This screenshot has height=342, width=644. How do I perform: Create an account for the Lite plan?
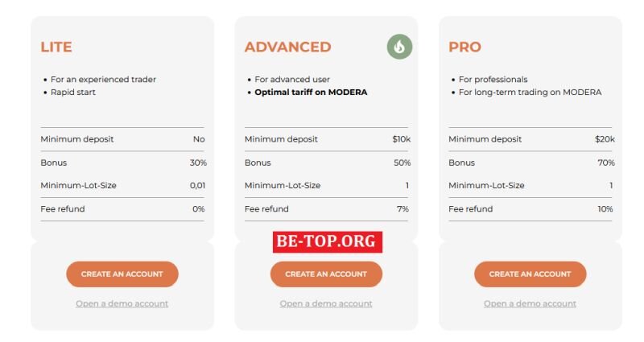point(122,274)
